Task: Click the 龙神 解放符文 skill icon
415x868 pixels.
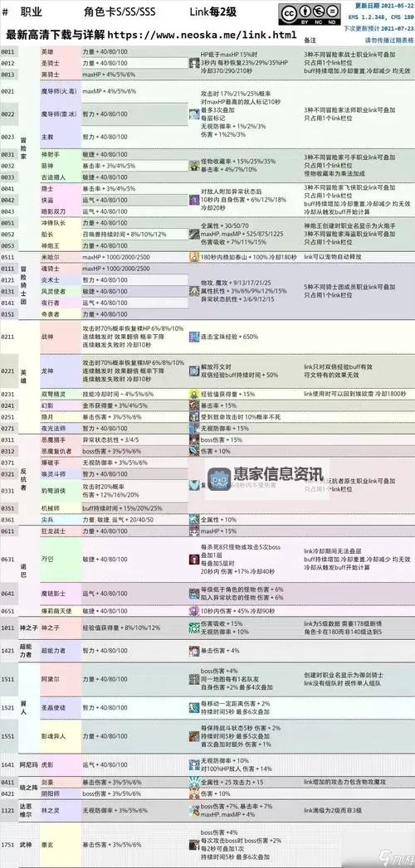Action: 194,371
